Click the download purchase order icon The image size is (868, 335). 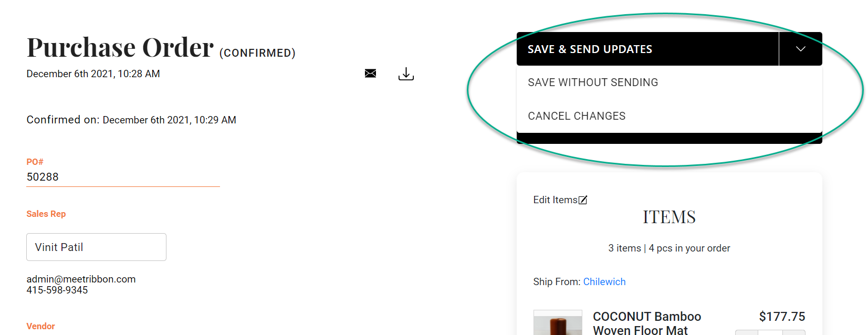point(406,74)
